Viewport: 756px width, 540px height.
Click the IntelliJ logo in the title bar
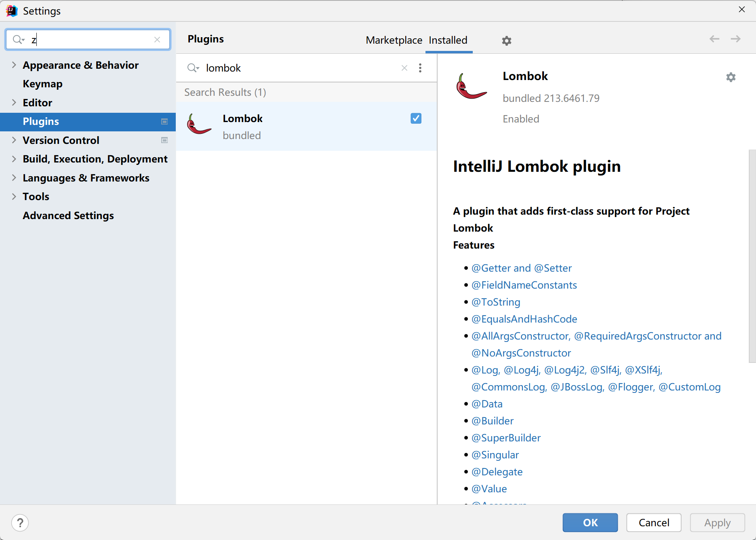coord(12,11)
